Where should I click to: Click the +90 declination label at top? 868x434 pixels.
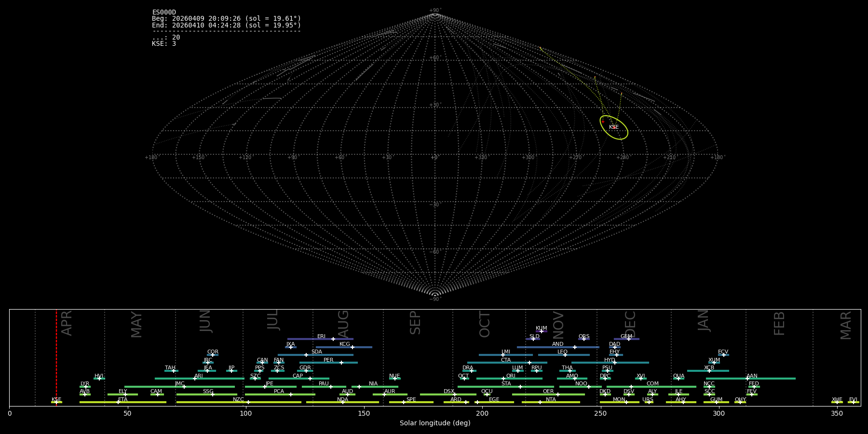coord(435,11)
